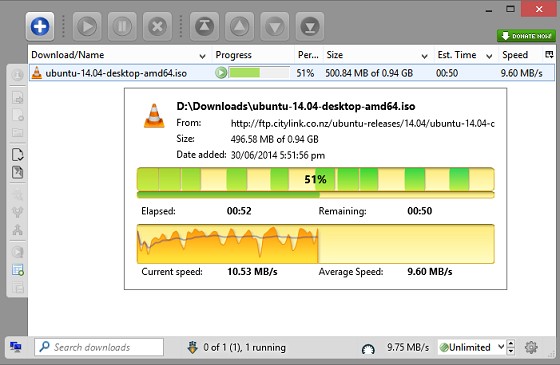
Task: Click the green play status icon in Progress cell
Action: click(221, 73)
